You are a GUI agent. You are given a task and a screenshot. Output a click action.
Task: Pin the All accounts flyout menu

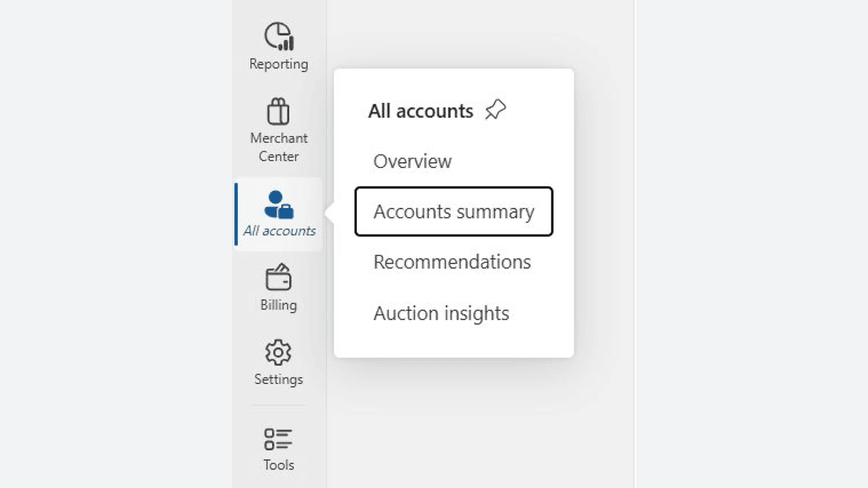tap(496, 110)
